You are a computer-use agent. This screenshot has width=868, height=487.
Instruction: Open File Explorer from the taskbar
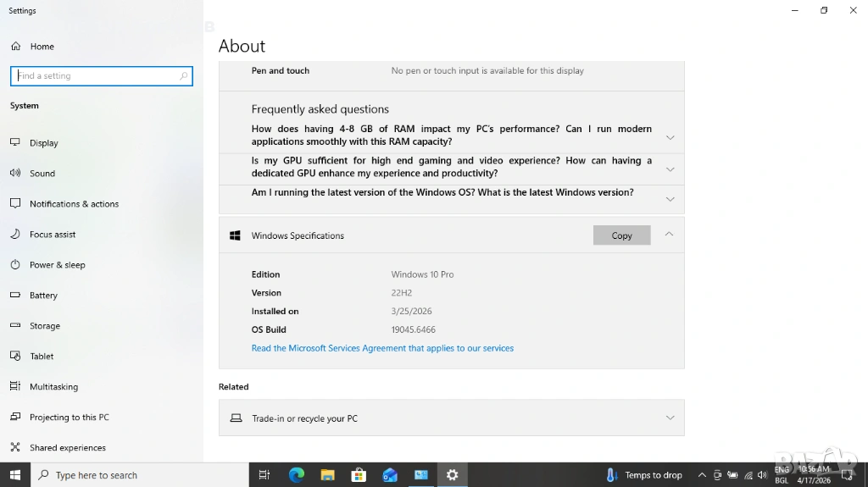click(327, 475)
